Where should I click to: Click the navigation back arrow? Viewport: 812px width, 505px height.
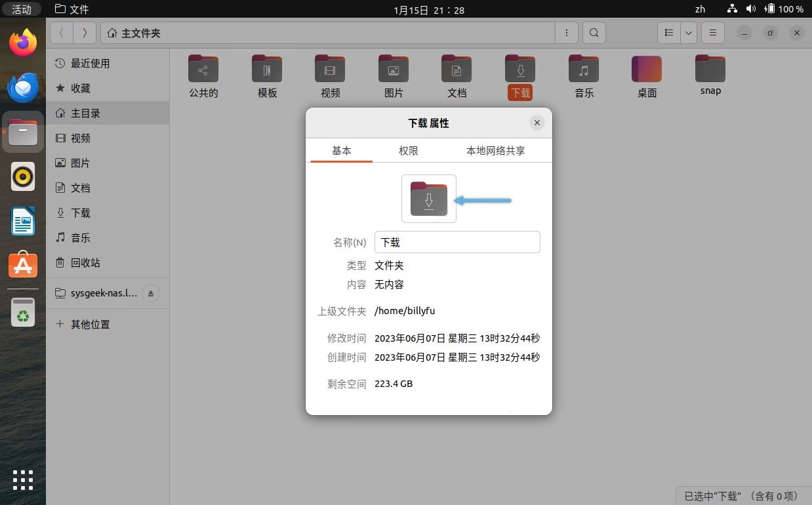[61, 32]
